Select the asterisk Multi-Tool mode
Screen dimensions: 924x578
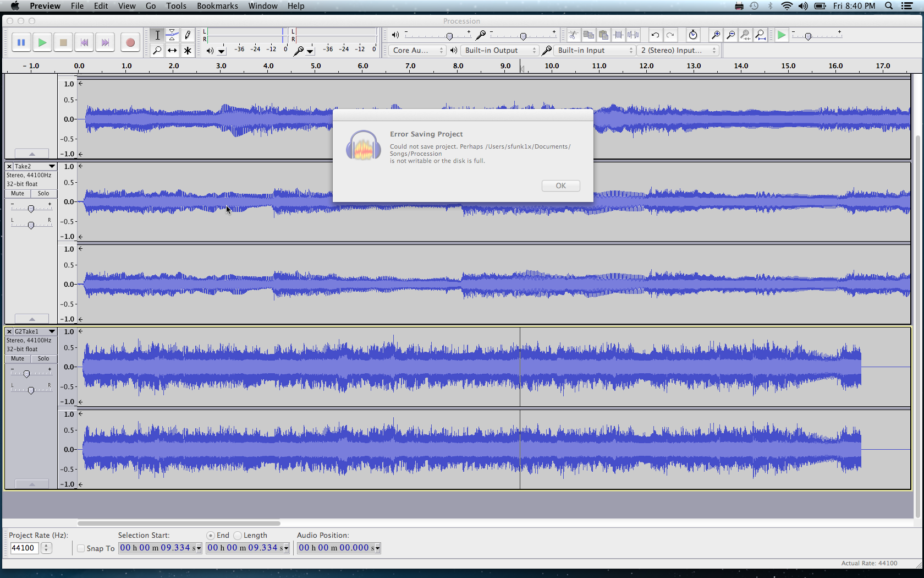(x=188, y=51)
